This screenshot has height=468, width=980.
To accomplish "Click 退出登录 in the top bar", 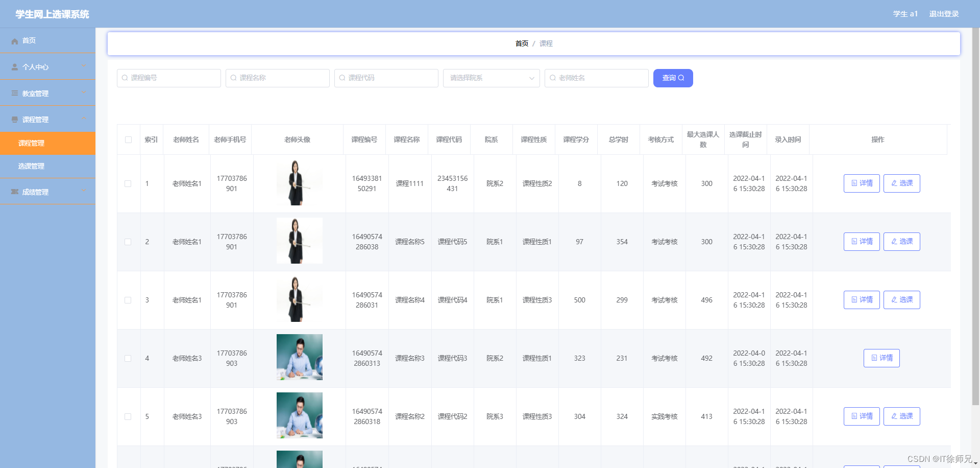I will click(944, 14).
